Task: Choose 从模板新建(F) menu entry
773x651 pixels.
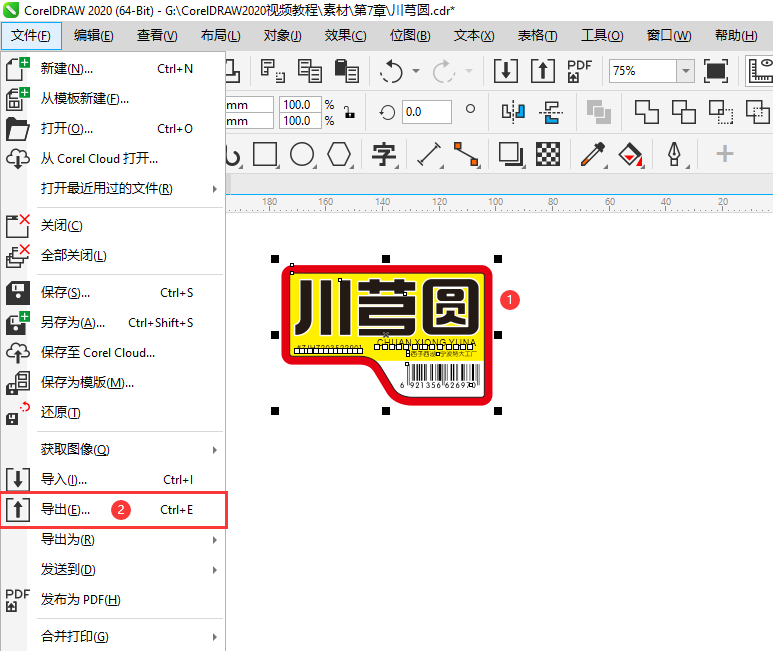Action: [113, 99]
